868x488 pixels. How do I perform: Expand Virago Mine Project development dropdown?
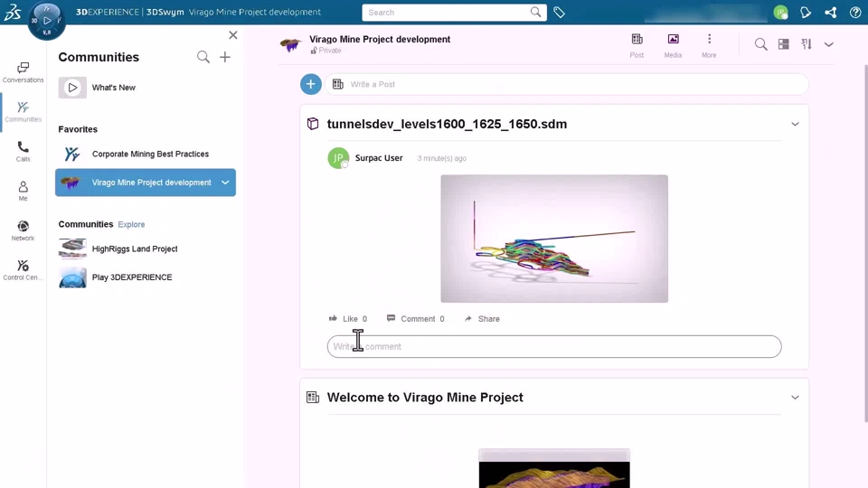pos(225,183)
